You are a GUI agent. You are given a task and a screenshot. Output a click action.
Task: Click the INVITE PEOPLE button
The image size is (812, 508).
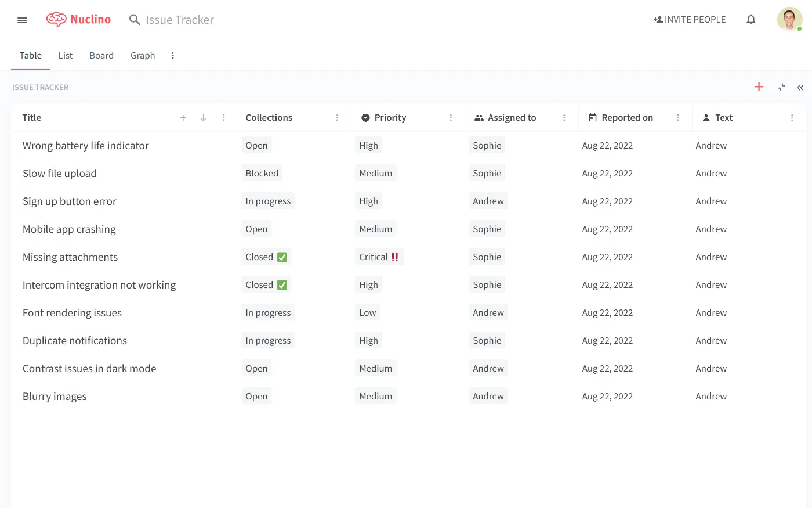pos(690,20)
